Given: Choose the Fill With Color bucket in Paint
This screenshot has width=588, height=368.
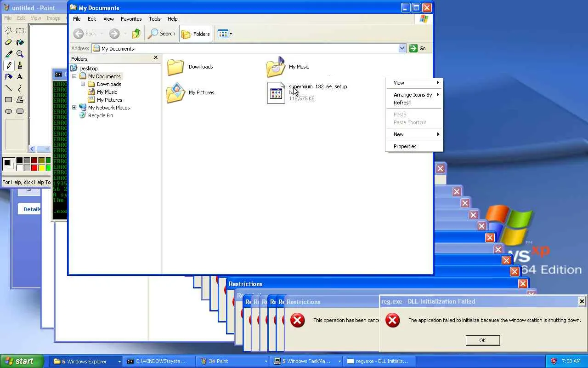Looking at the screenshot, I should coord(20,42).
